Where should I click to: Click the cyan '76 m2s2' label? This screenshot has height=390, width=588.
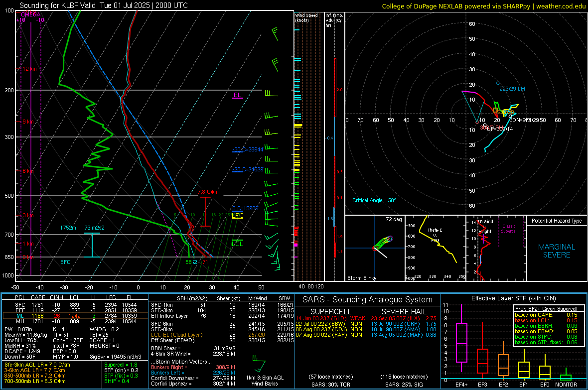click(95, 228)
